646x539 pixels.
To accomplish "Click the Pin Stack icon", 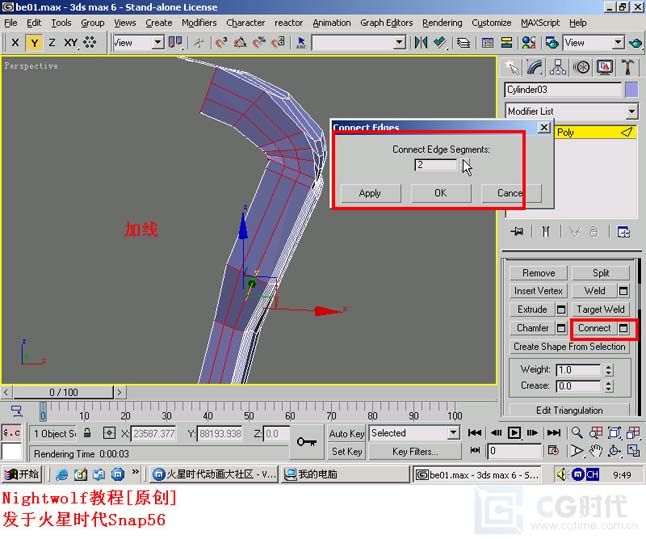I will [x=517, y=232].
